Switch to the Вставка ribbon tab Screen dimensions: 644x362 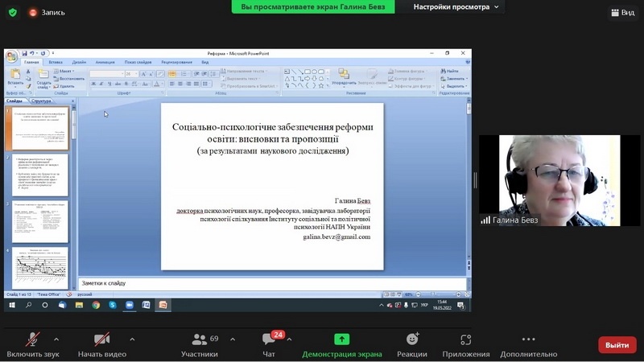pyautogui.click(x=56, y=63)
